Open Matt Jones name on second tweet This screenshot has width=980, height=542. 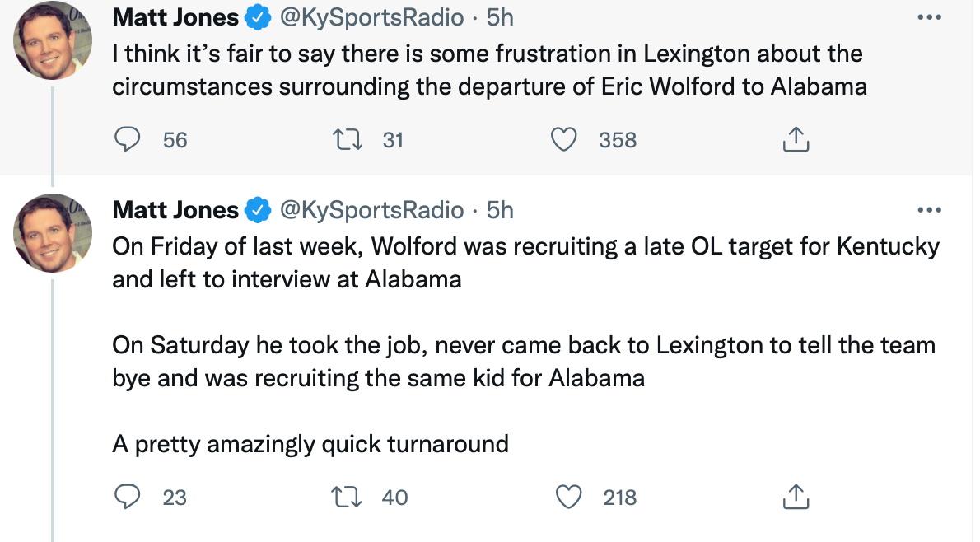[175, 211]
